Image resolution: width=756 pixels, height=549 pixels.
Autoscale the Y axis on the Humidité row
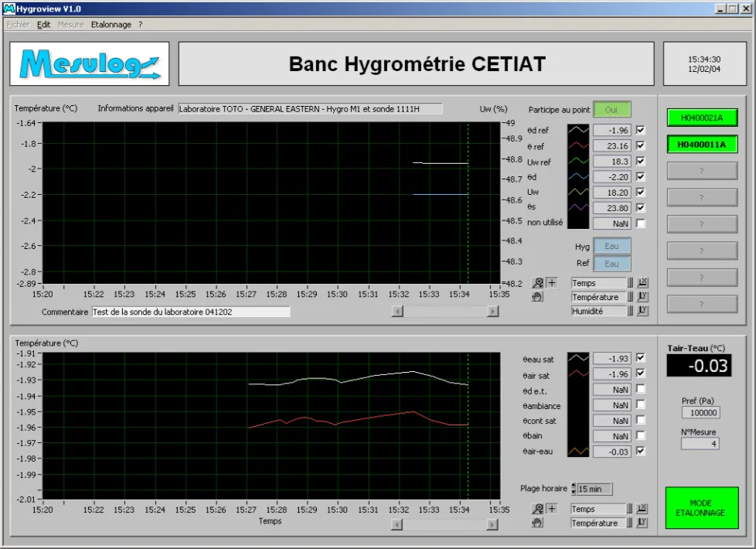[x=642, y=311]
